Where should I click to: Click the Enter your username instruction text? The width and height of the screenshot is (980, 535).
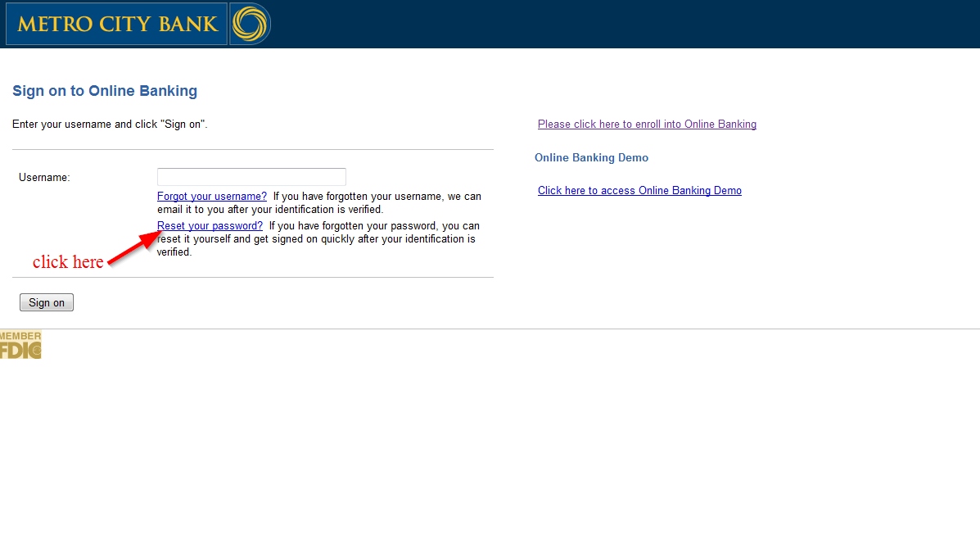pyautogui.click(x=110, y=124)
